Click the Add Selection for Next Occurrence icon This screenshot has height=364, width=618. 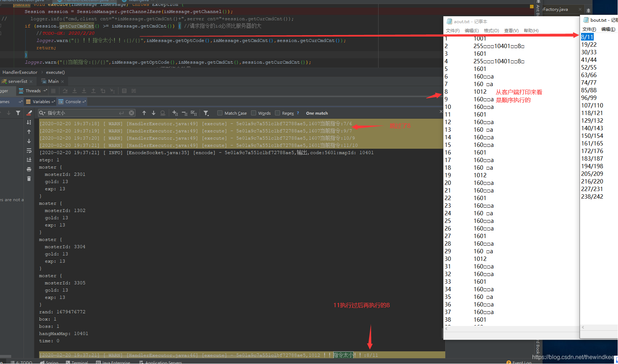pyautogui.click(x=175, y=113)
